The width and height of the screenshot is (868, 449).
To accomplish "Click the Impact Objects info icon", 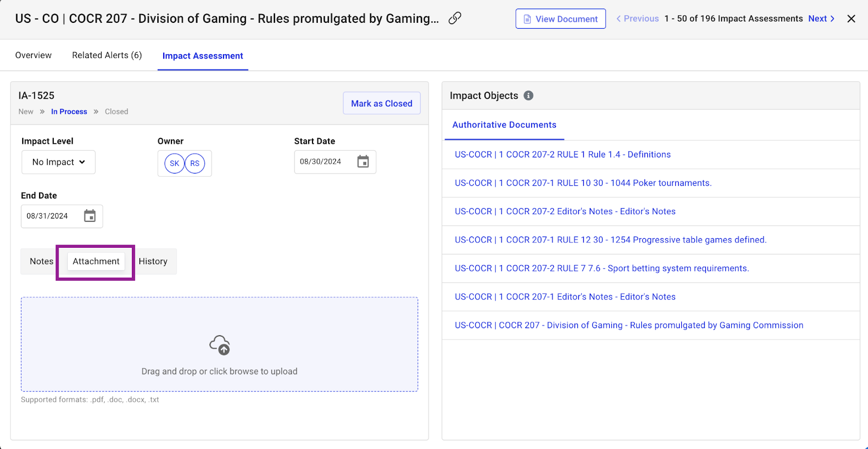I will click(x=528, y=95).
